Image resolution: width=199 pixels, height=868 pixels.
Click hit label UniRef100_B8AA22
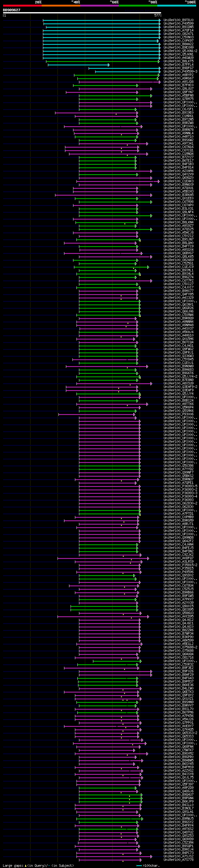(178, 44)
